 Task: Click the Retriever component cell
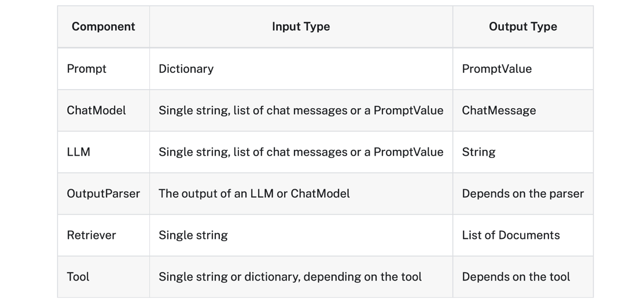(x=104, y=235)
